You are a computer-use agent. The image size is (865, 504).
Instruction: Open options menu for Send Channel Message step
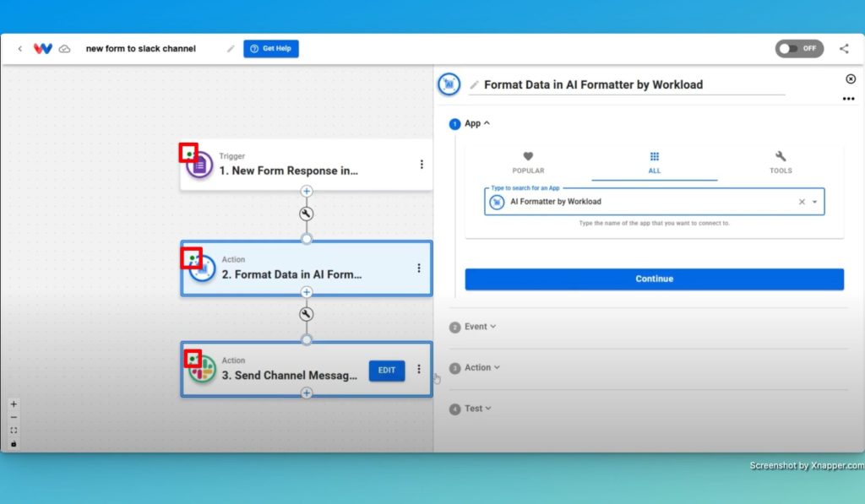coord(419,369)
